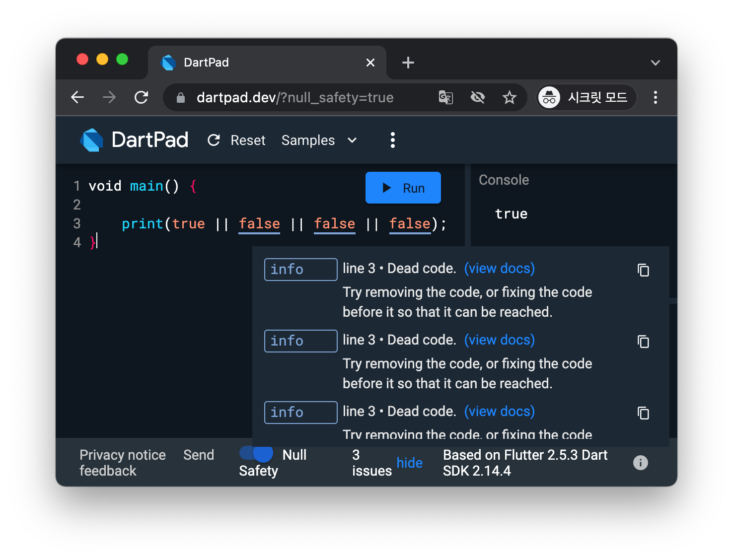This screenshot has width=733, height=560.
Task: Click Send feedback link
Action: click(x=147, y=463)
